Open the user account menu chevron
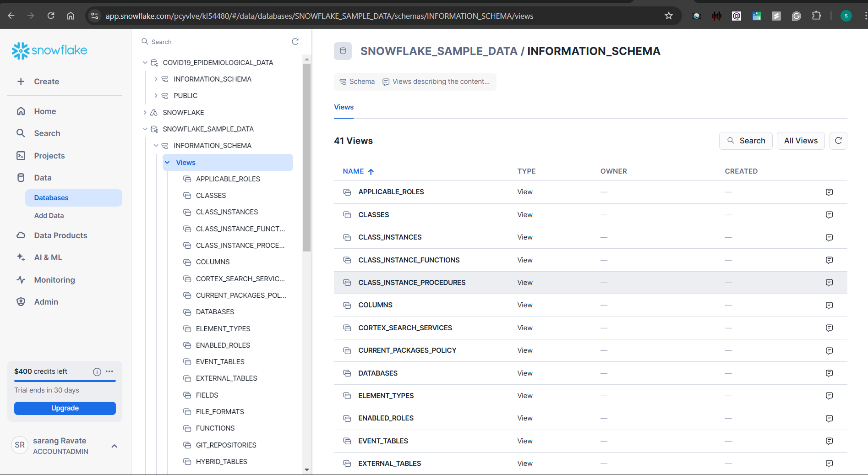The image size is (868, 475). click(x=115, y=446)
